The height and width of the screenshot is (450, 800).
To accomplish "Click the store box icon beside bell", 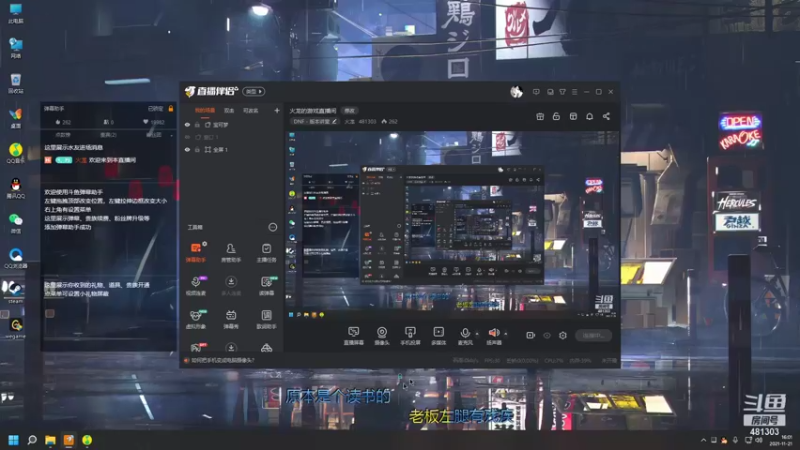I will click(573, 117).
